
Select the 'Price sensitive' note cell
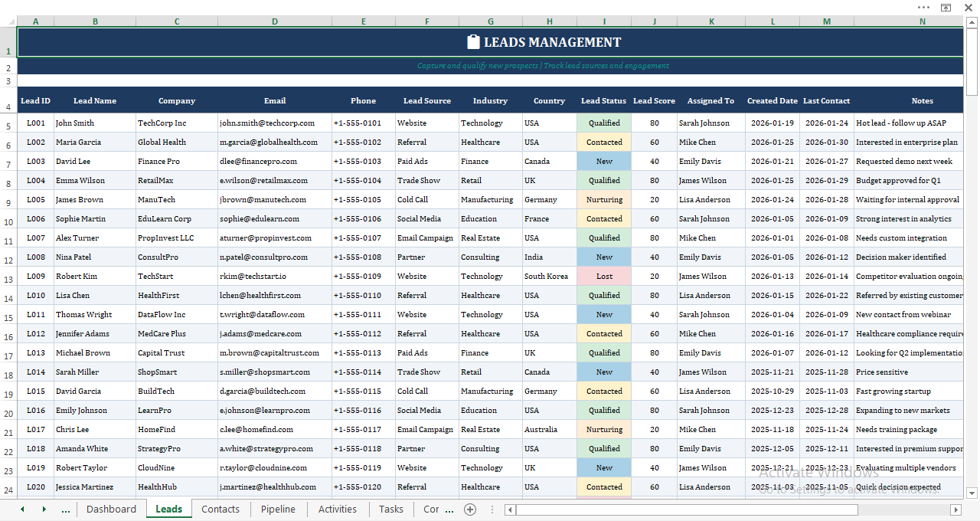pyautogui.click(x=909, y=372)
